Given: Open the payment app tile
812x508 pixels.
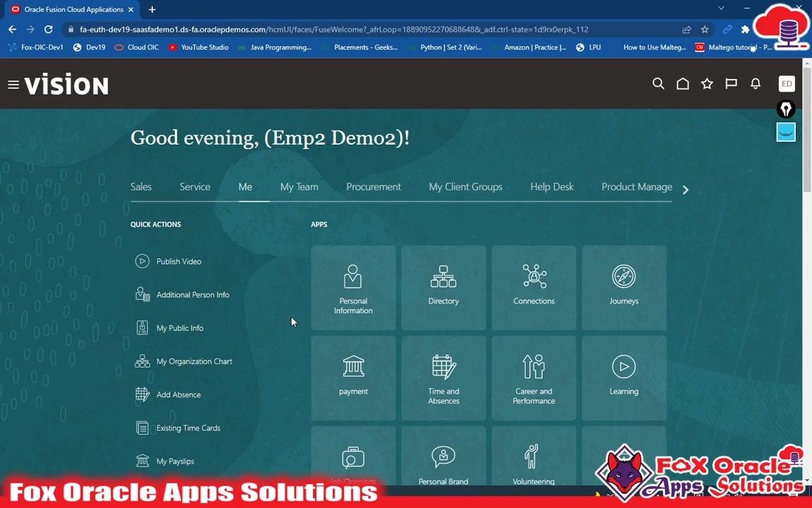Looking at the screenshot, I should tap(353, 378).
